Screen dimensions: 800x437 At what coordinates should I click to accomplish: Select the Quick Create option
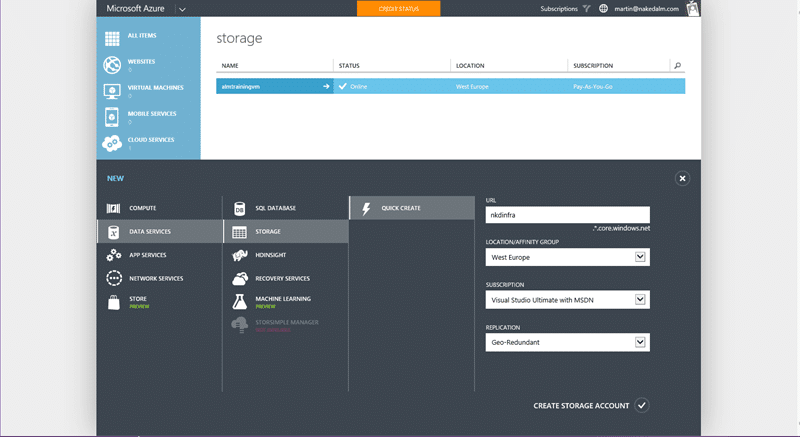pos(412,208)
